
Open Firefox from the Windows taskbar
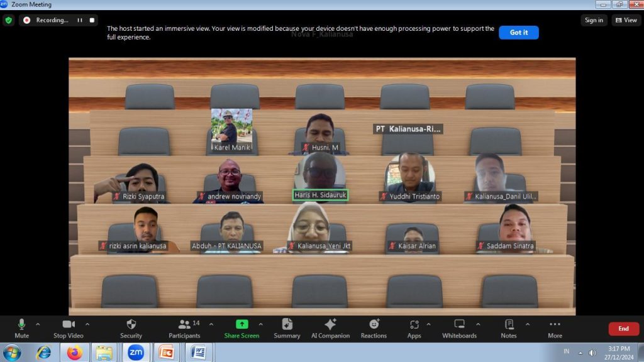pyautogui.click(x=75, y=353)
